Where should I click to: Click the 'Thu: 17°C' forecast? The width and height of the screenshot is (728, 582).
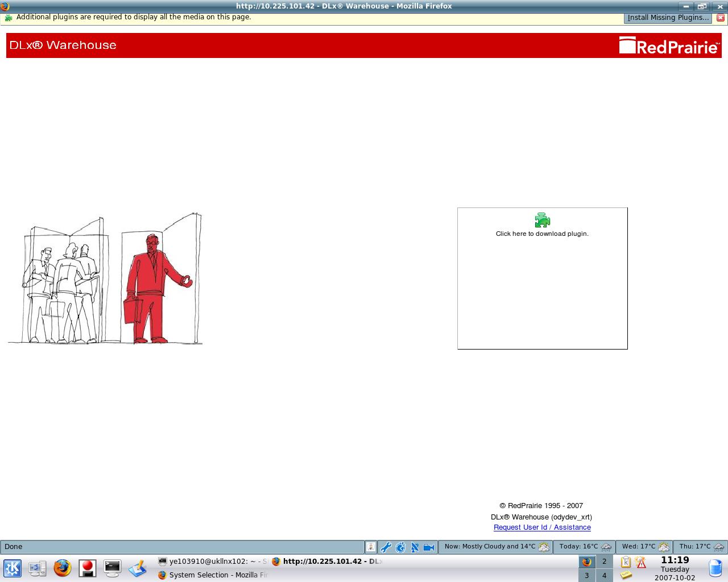point(701,547)
